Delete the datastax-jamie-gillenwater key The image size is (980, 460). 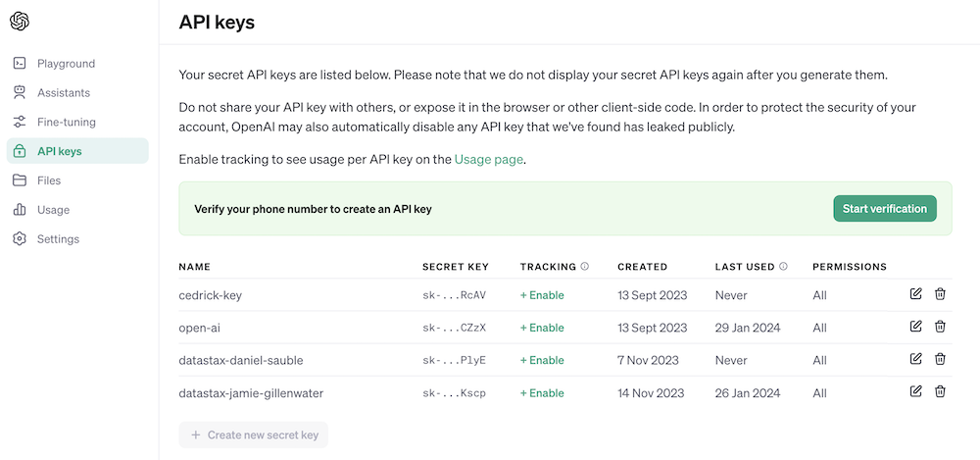[x=940, y=391]
